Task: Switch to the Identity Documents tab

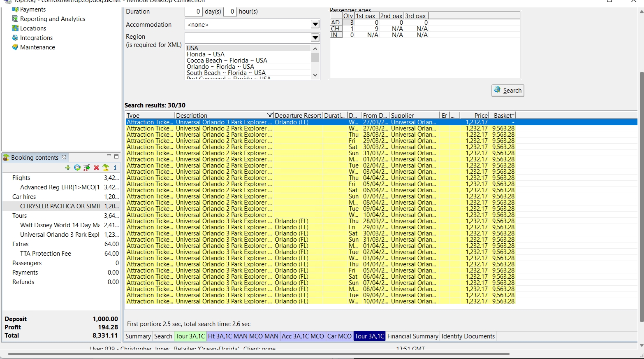Action: click(468, 336)
